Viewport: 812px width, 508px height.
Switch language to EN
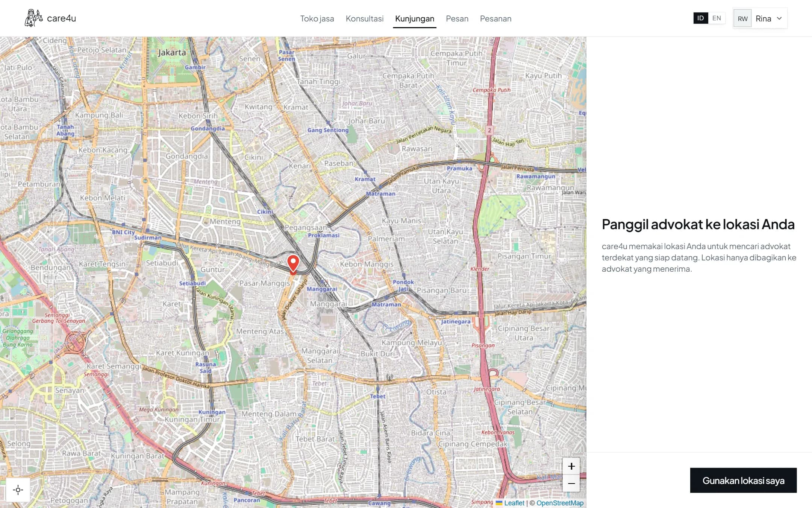pyautogui.click(x=717, y=18)
